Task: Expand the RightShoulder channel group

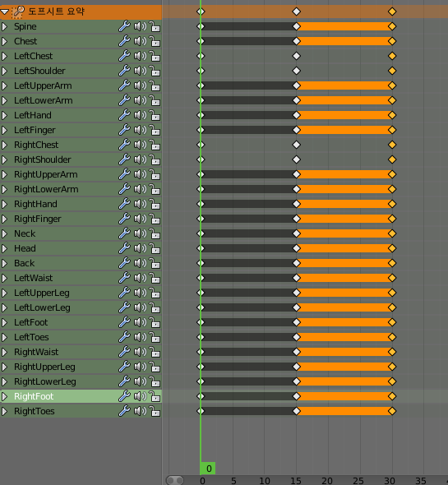Action: (x=5, y=159)
